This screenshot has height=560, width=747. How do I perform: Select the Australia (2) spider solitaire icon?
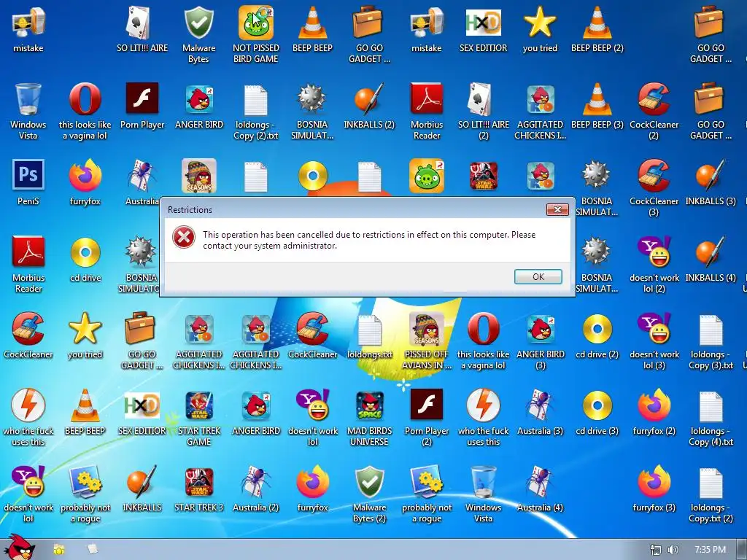(x=256, y=482)
